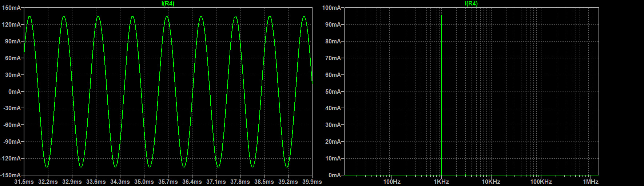Click the 36.4ms time axis label
Viewport: 644px width, 186px height.
tap(192, 182)
